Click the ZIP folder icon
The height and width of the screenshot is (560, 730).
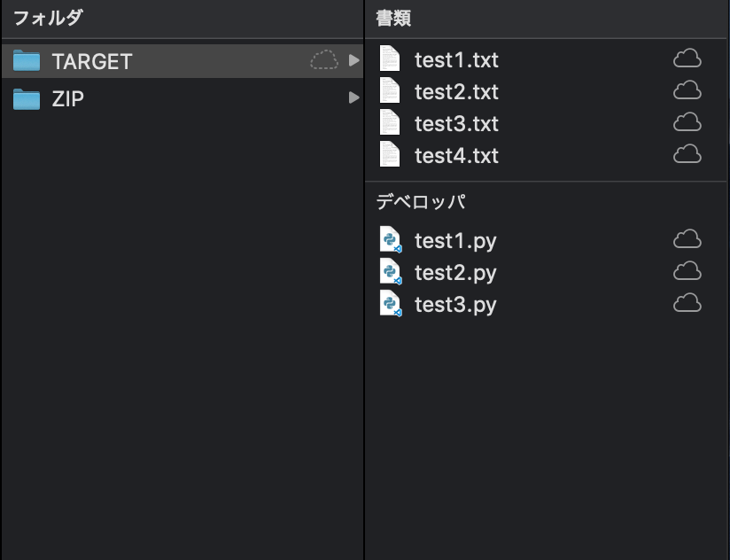pyautogui.click(x=27, y=98)
